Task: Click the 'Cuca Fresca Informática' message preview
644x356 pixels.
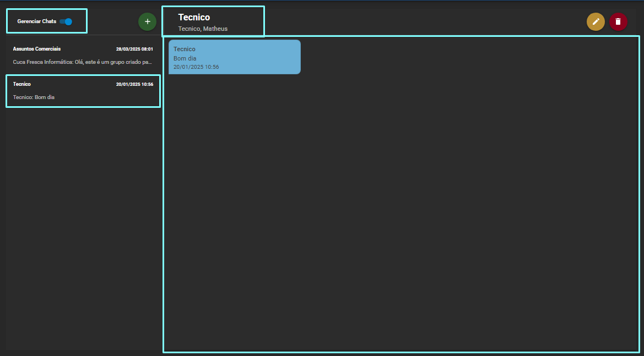Action: tap(83, 62)
